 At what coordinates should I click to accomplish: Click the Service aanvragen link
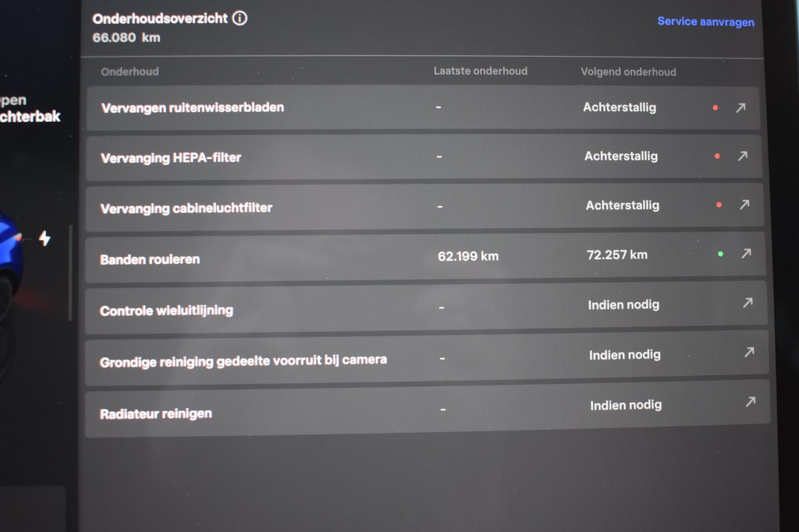pos(705,22)
